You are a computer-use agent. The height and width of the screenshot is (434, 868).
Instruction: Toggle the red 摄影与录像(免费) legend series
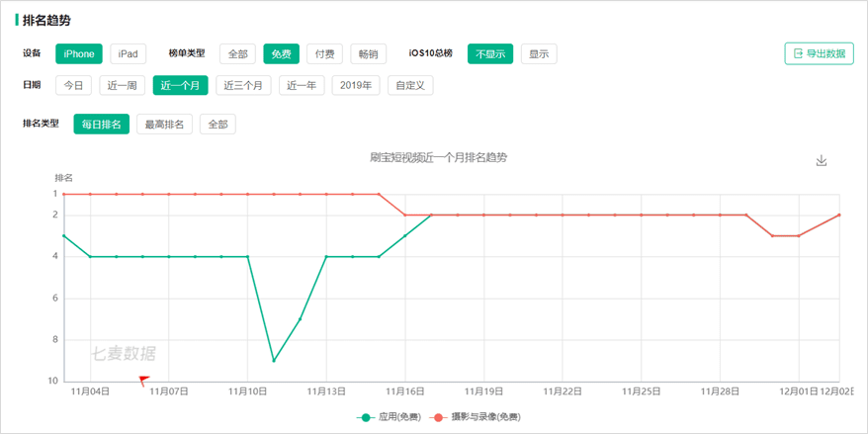tap(477, 417)
